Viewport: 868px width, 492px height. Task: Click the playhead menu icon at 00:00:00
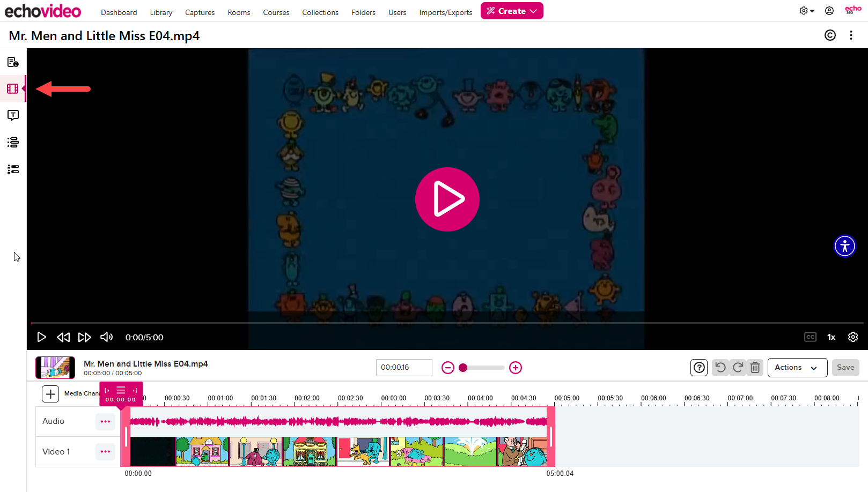(121, 391)
